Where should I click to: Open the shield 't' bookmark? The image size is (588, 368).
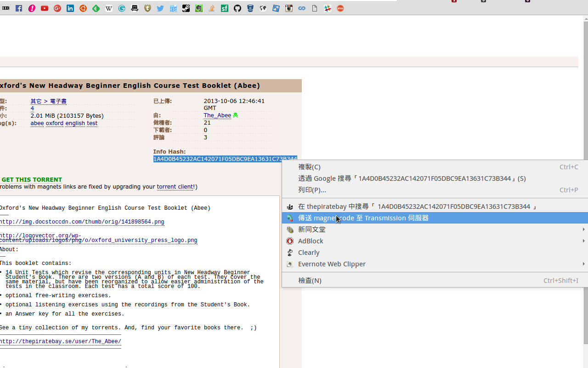[x=147, y=8]
